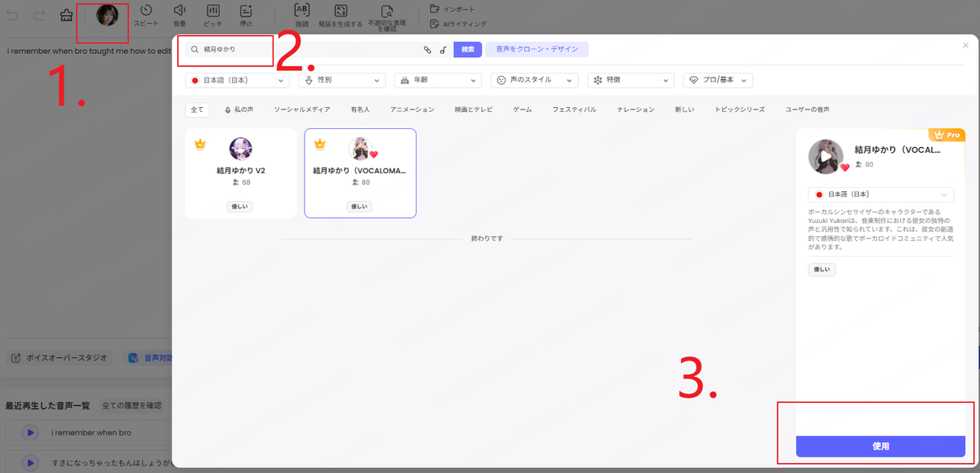This screenshot has width=980, height=473.
Task: Close the voice selection dialog
Action: pyautogui.click(x=966, y=46)
